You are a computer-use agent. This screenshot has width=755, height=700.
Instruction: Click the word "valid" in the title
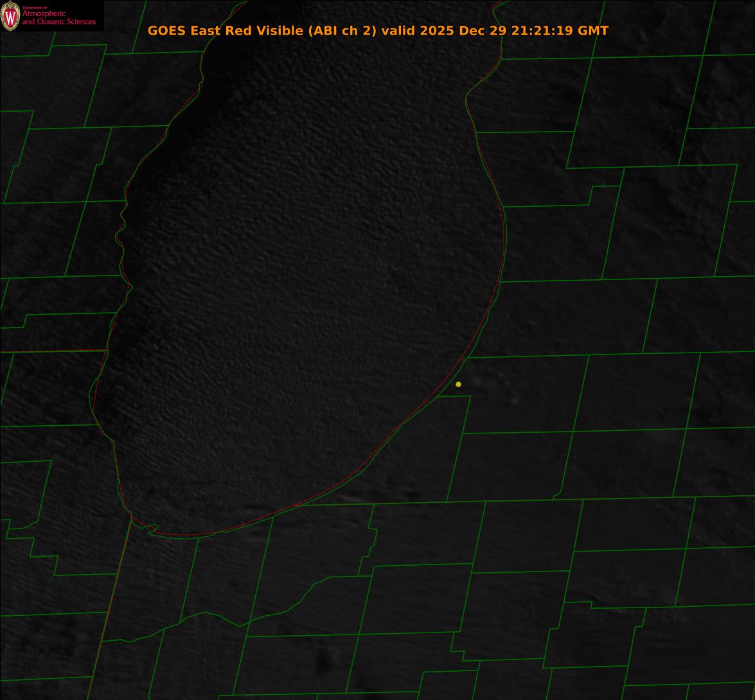pos(398,31)
